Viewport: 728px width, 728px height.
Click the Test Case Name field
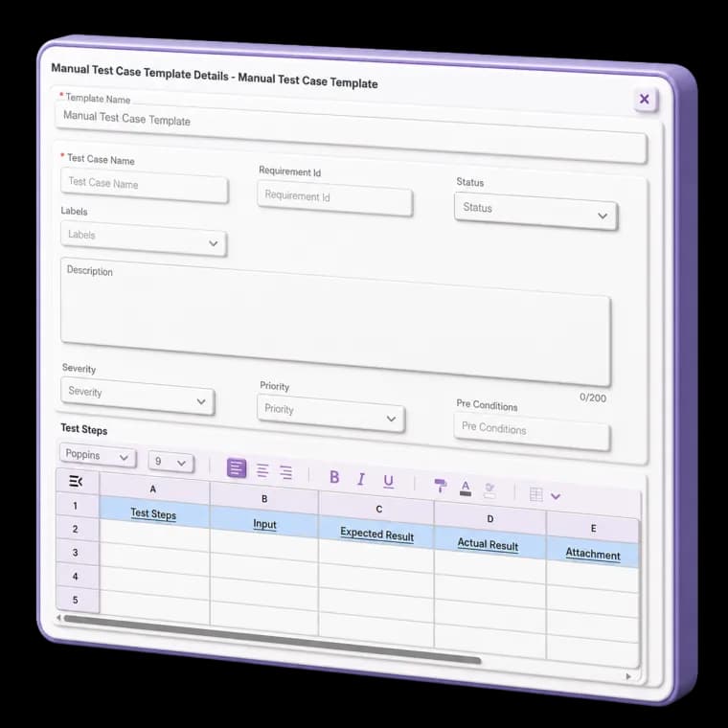coord(145,185)
